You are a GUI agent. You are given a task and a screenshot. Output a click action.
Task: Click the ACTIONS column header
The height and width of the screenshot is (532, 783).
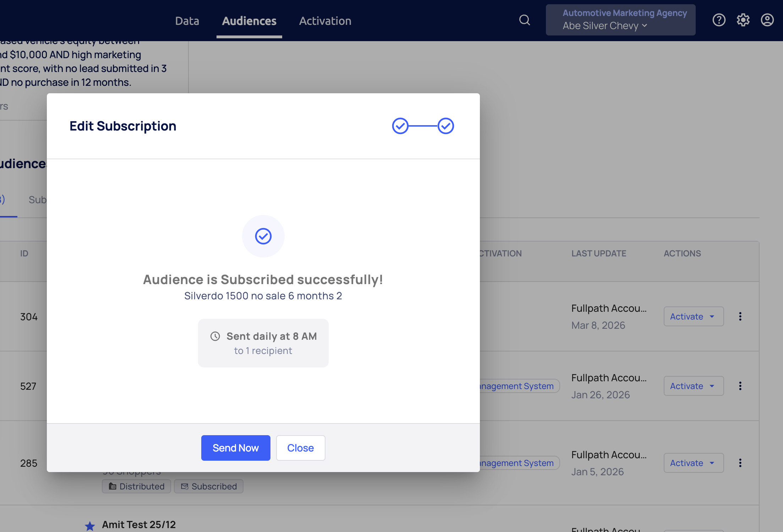click(x=682, y=254)
